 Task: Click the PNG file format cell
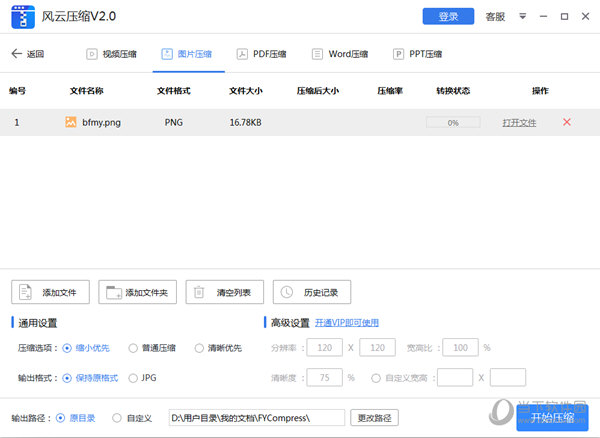[x=173, y=122]
